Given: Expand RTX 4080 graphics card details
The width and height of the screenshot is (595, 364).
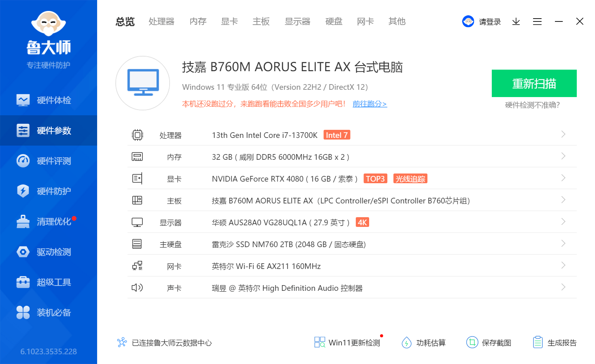Looking at the screenshot, I should pos(563,178).
